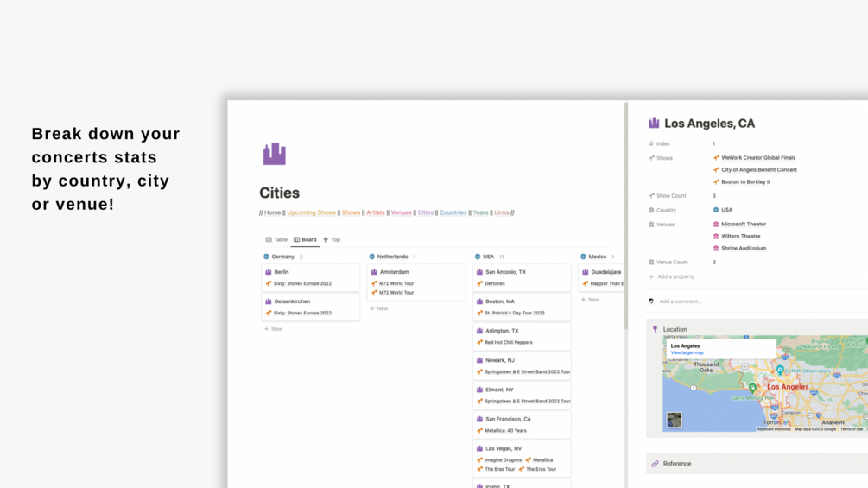Open City of Angels Benefit Concert show
Screen dimensions: 868x488
point(755,170)
